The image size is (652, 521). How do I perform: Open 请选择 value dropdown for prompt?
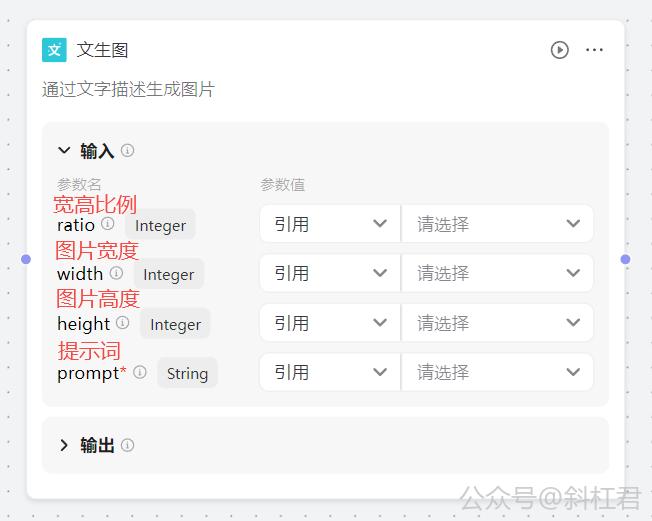coord(497,372)
